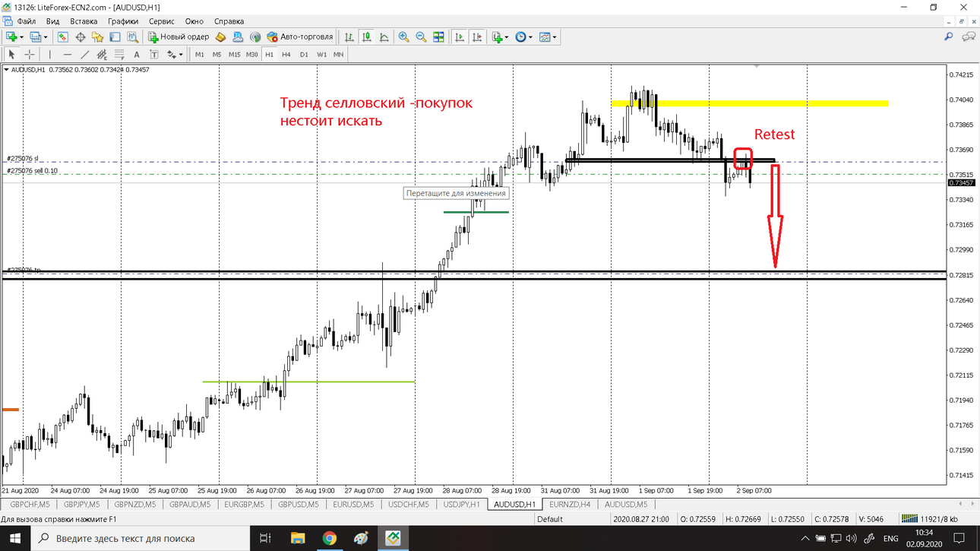Switch to USDJPY,H1 chart tab
Screen dimensions: 980x551
point(462,504)
